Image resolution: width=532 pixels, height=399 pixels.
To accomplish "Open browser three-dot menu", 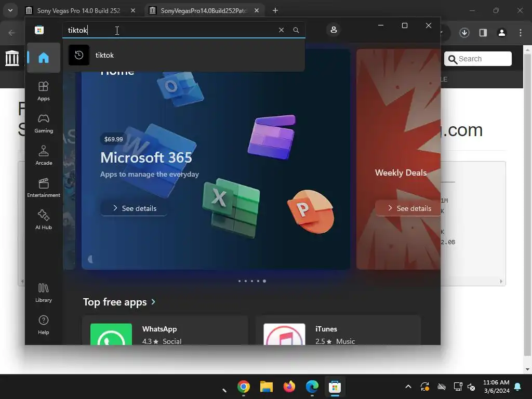I will (x=521, y=33).
